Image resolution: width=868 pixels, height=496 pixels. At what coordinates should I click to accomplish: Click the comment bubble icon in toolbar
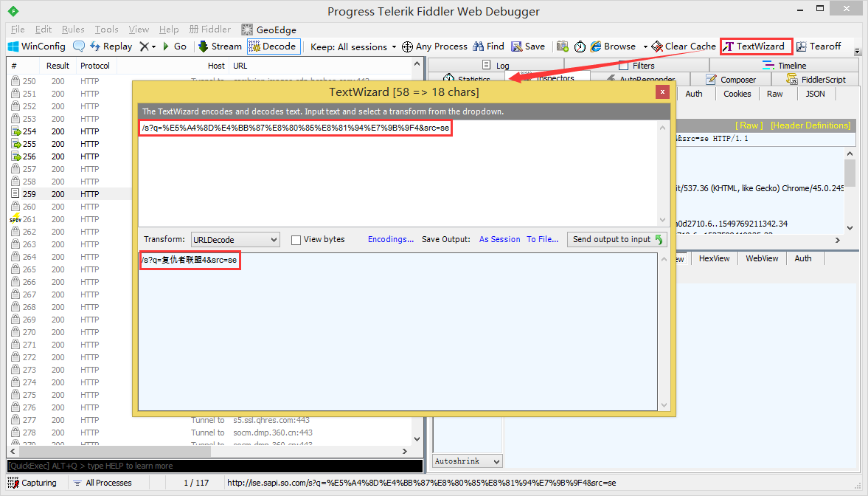[x=79, y=46]
